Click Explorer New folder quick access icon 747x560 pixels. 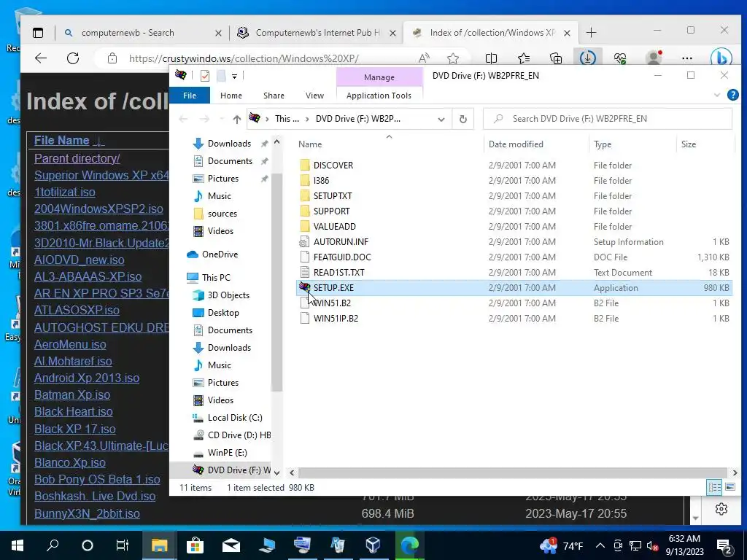pos(221,76)
